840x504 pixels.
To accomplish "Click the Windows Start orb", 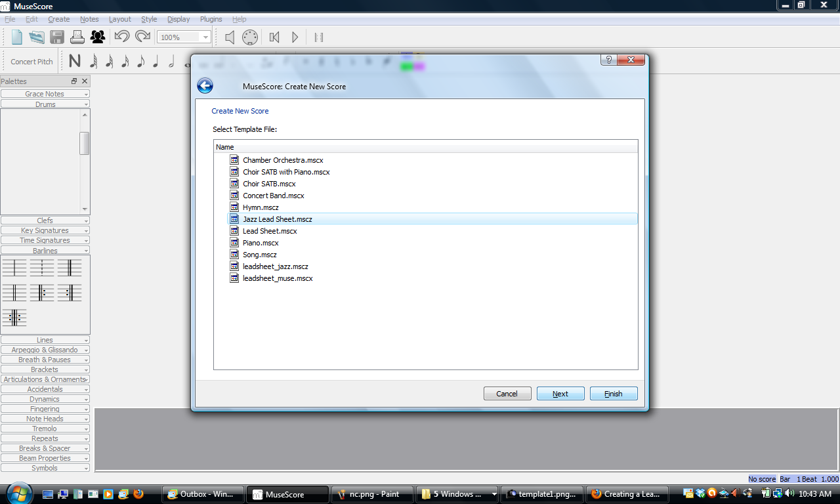I will click(18, 493).
